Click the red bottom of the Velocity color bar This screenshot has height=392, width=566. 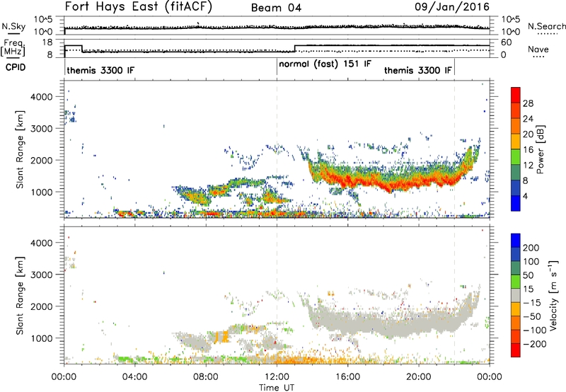click(516, 350)
